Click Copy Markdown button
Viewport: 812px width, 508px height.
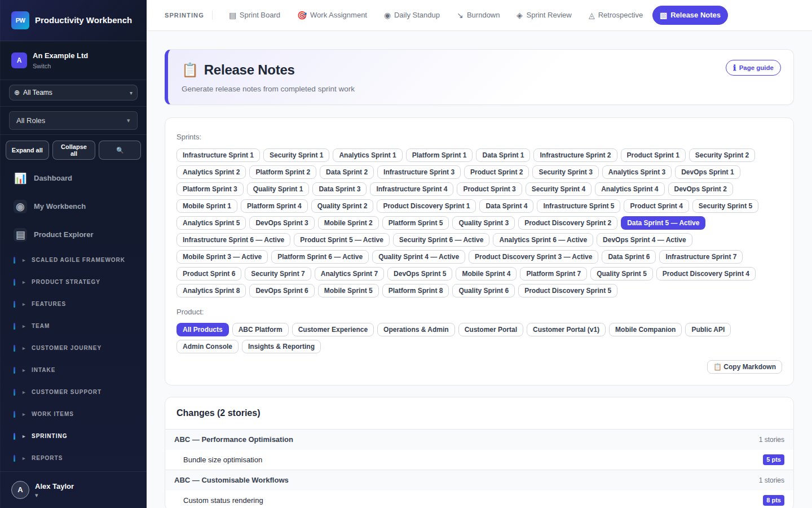click(744, 367)
